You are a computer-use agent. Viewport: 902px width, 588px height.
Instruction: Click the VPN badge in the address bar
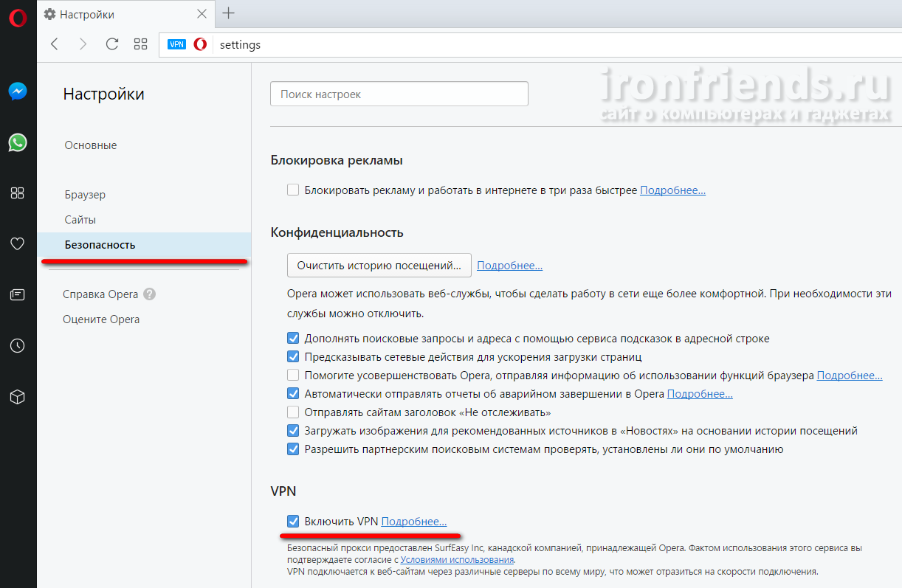point(177,44)
